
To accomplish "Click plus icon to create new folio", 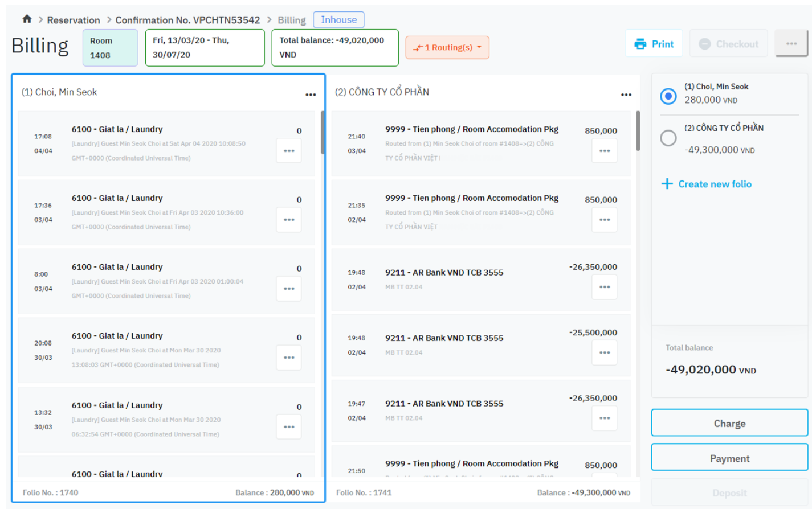I will 667,184.
